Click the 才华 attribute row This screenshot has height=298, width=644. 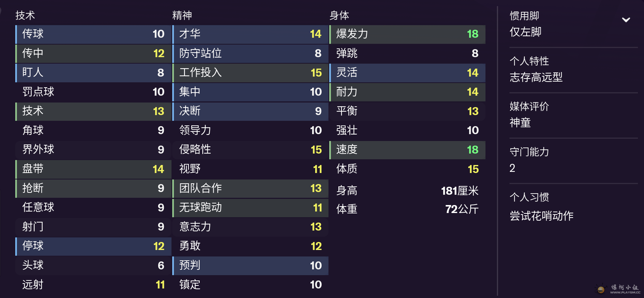tap(250, 34)
